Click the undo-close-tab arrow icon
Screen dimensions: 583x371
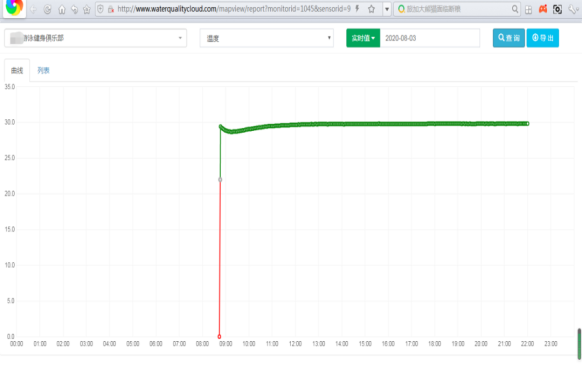tap(74, 9)
